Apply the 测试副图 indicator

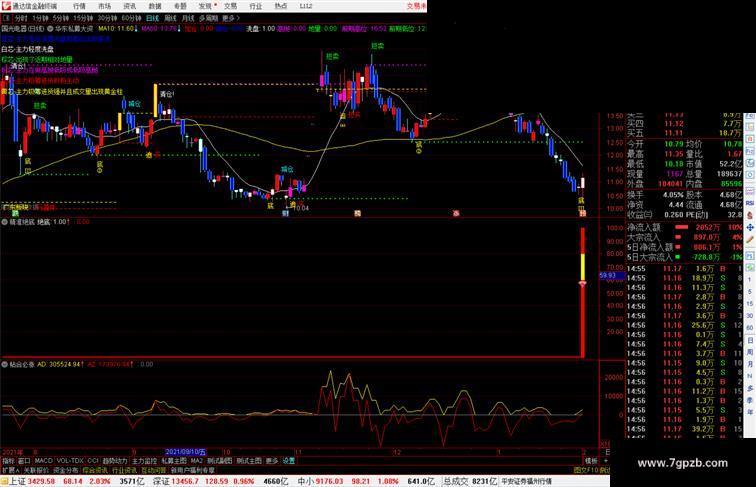click(x=219, y=461)
